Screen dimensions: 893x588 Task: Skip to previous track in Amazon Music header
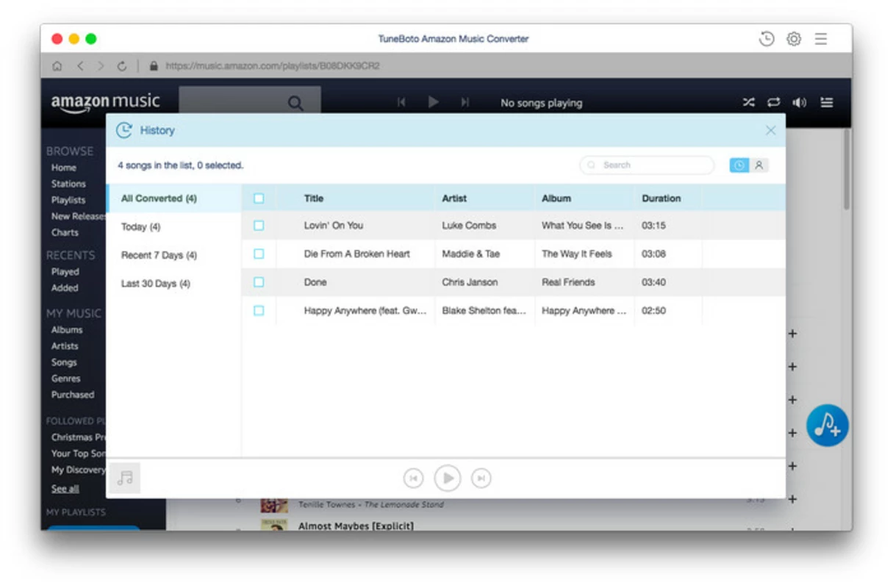pyautogui.click(x=401, y=103)
